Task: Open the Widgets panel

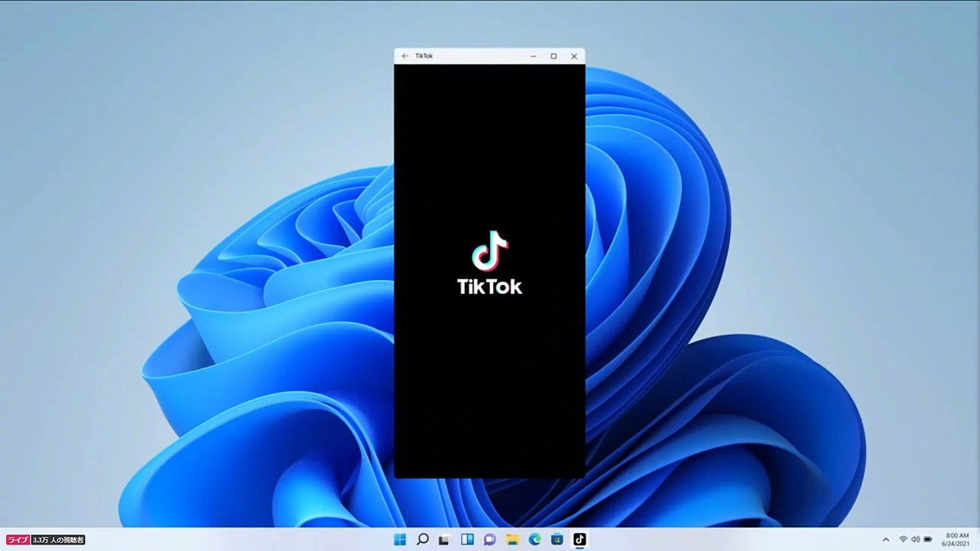Action: 468,539
